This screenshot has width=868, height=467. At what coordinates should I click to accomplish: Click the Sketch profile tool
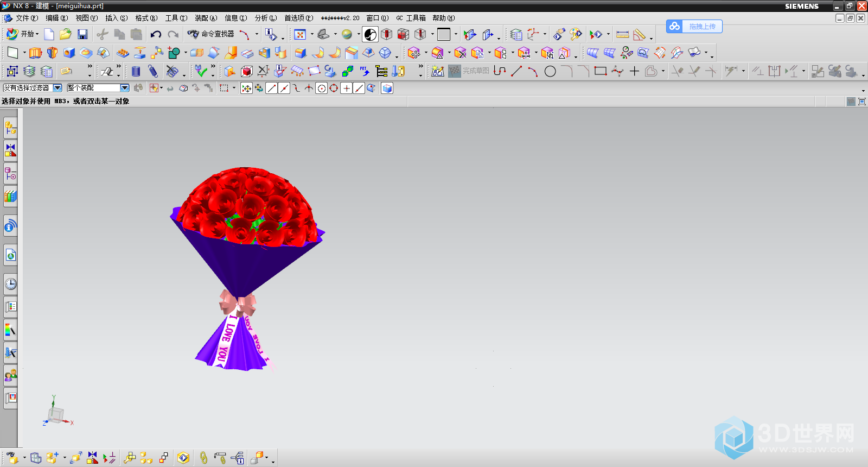click(500, 71)
